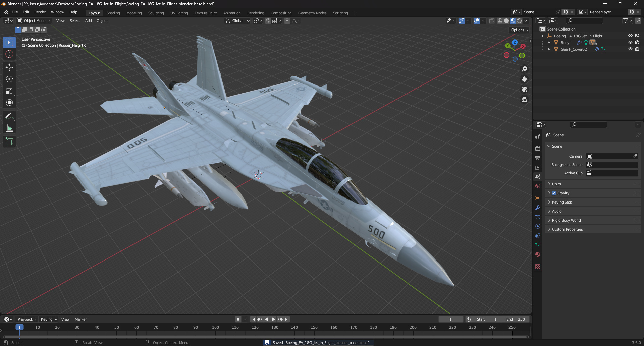Viewport: 644px width, 346px height.
Task: Open the World properties tab
Action: pos(538,186)
